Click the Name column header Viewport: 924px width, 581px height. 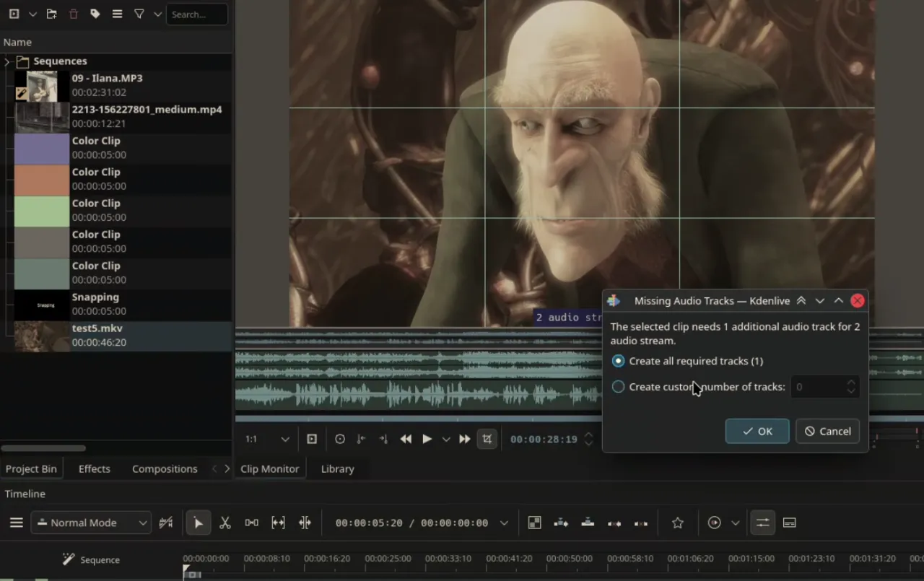(17, 42)
